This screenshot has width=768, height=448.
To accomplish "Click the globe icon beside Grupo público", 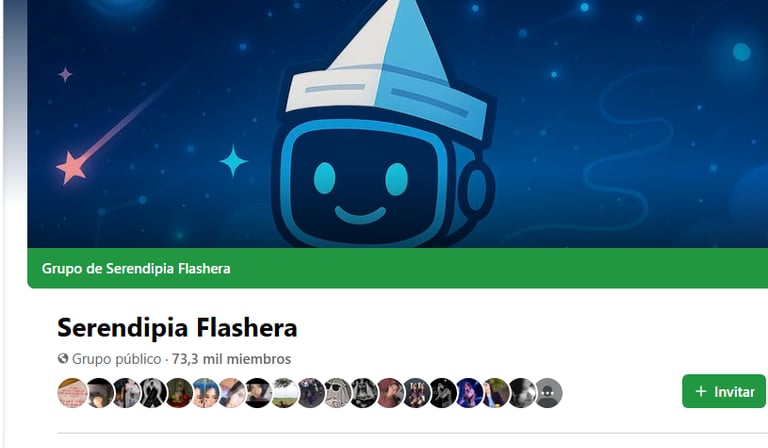I will (x=63, y=358).
